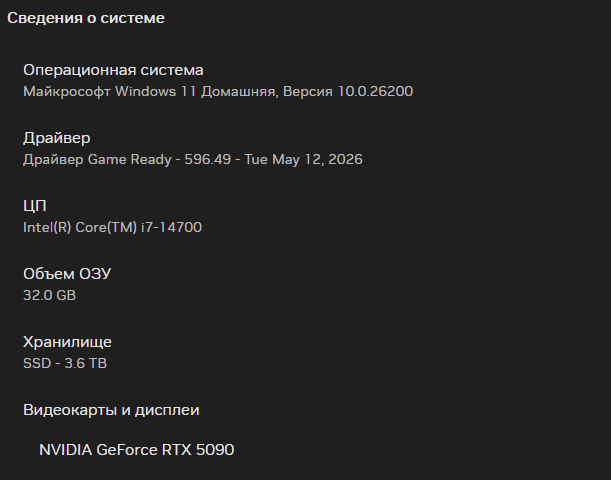
Task: Click the word 'Домашняя' in OS edition
Action: 239,92
